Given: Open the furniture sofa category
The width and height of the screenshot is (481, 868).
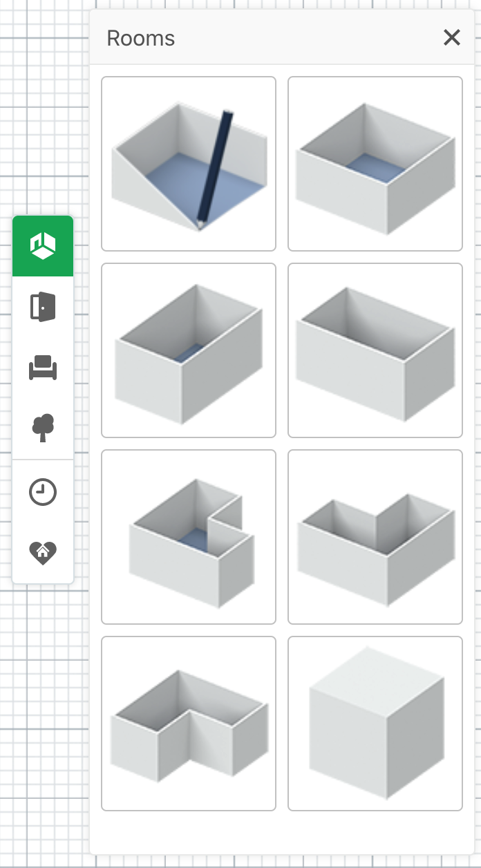Looking at the screenshot, I should 43,368.
